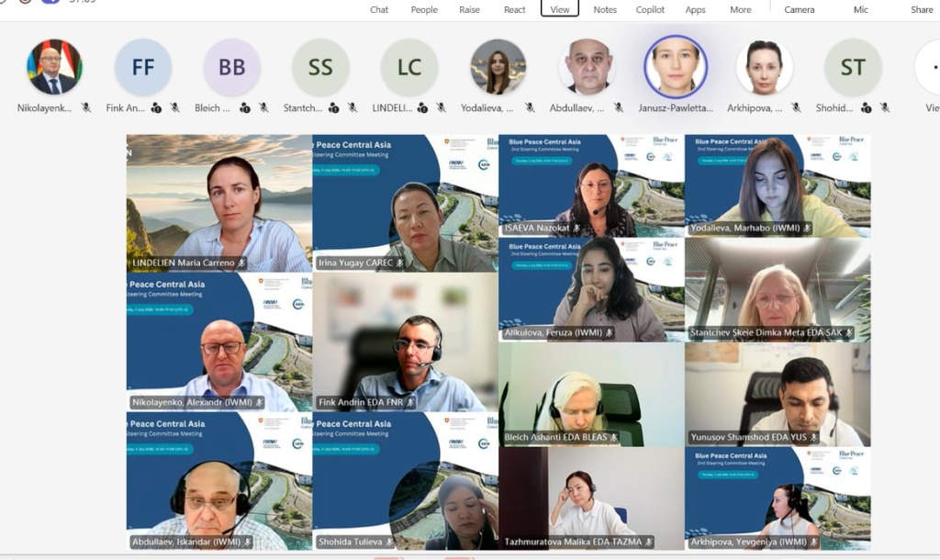Image resolution: width=940 pixels, height=560 pixels.
Task: Click muted mic icon beside Stantch... name
Action: [x=352, y=108]
